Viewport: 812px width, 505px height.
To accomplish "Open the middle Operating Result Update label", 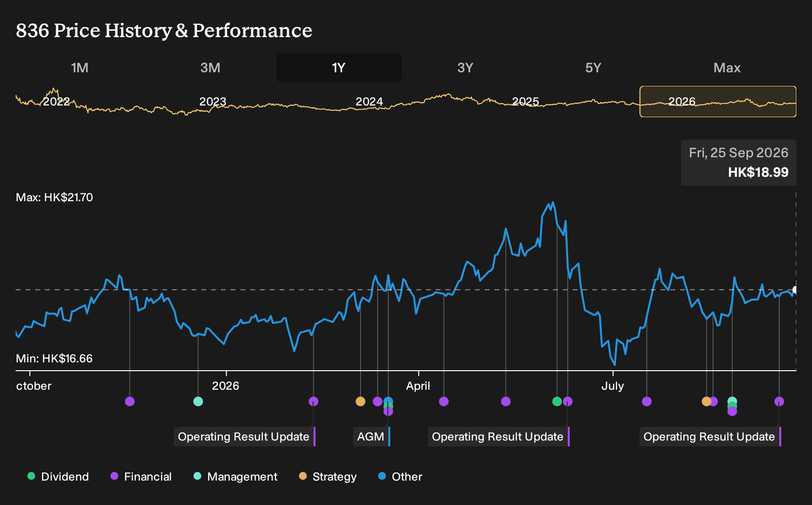I will pyautogui.click(x=499, y=437).
